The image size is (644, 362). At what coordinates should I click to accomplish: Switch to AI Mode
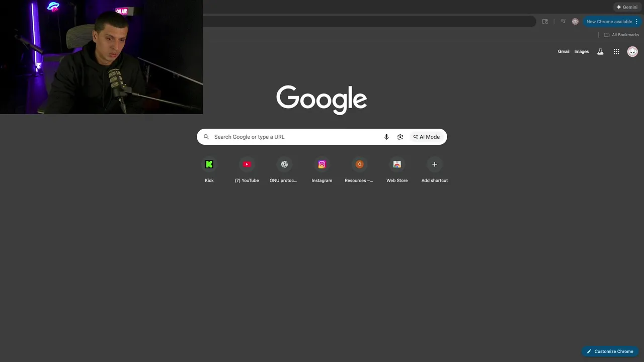tap(426, 137)
